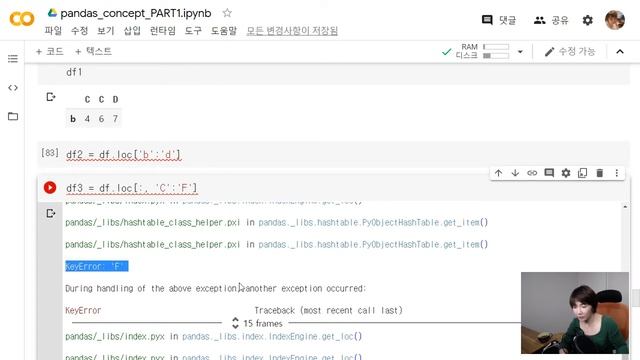The height and width of the screenshot is (360, 640).
Task: Switch mode using 수정 가능 button
Action: pos(570,51)
